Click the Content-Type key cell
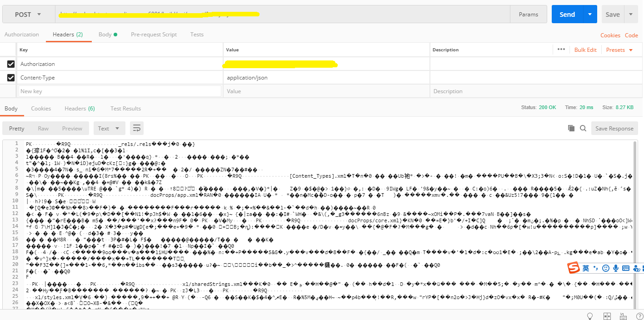Viewport: 644px width, 320px height. click(120, 78)
